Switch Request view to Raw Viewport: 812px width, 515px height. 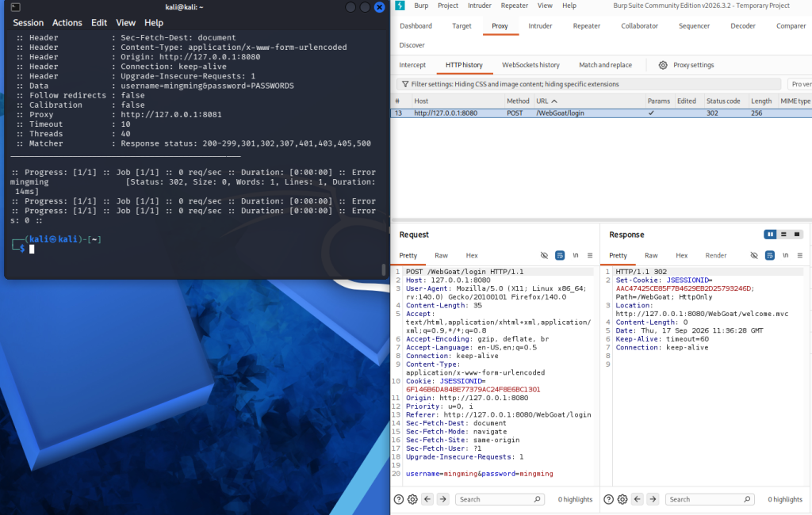pyautogui.click(x=441, y=256)
